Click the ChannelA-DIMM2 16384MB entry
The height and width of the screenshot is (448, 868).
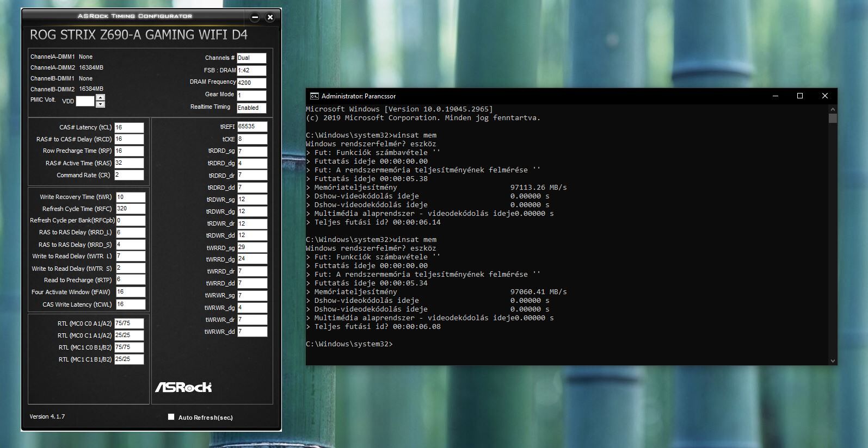pos(67,67)
